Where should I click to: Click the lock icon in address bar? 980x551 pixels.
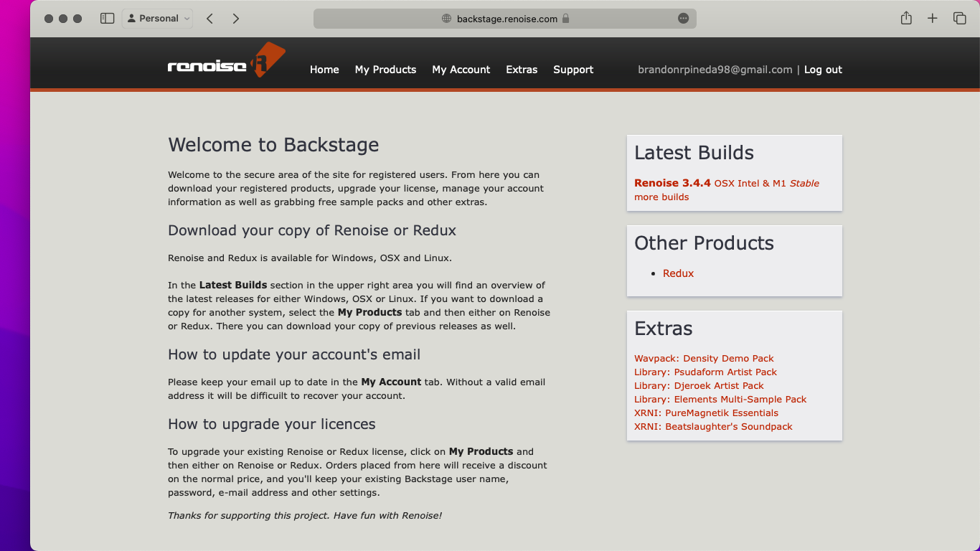click(x=565, y=19)
